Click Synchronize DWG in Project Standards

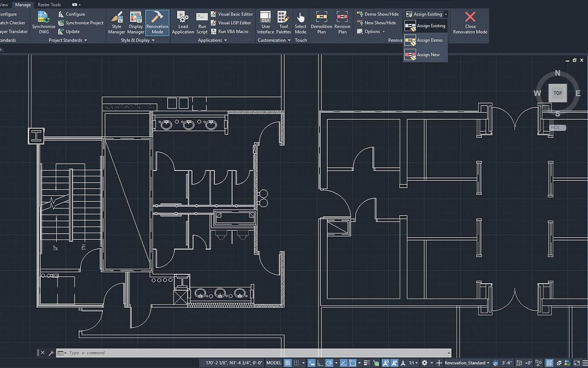point(43,23)
